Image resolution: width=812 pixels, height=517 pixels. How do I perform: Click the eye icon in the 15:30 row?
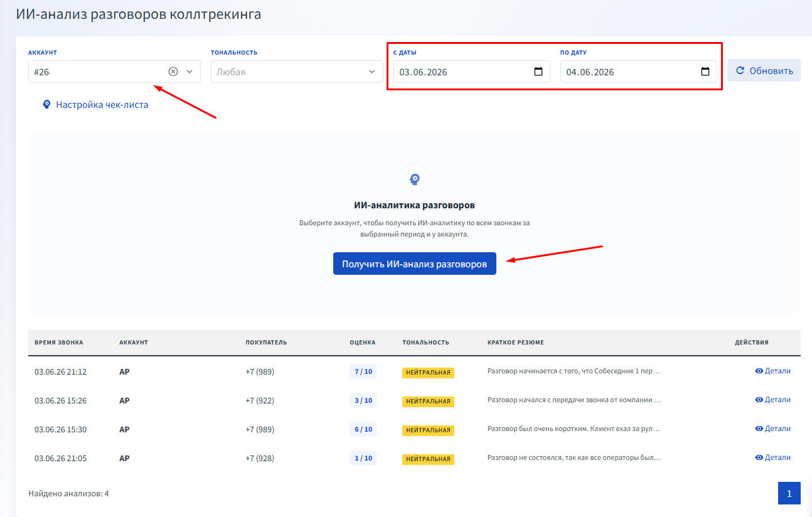pyautogui.click(x=759, y=429)
